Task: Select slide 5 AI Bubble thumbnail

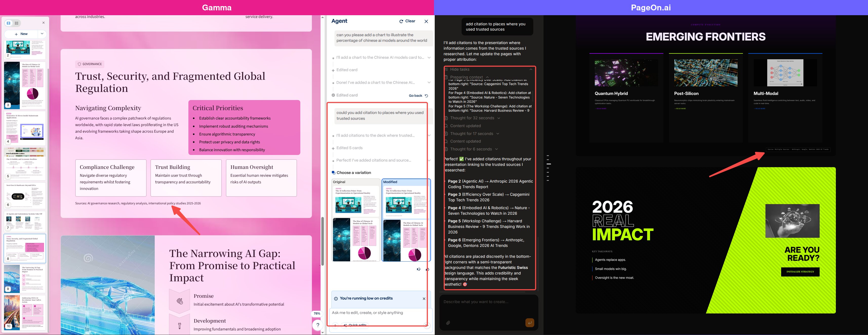Action: (x=25, y=164)
